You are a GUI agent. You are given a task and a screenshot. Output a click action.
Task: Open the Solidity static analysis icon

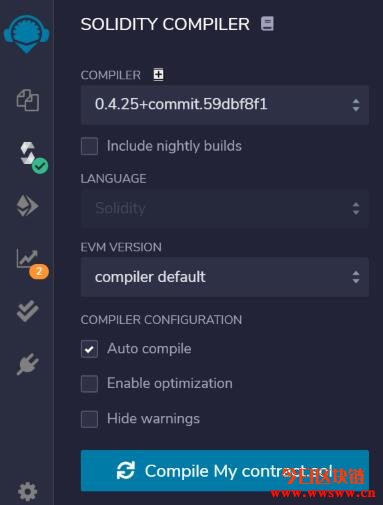click(27, 258)
